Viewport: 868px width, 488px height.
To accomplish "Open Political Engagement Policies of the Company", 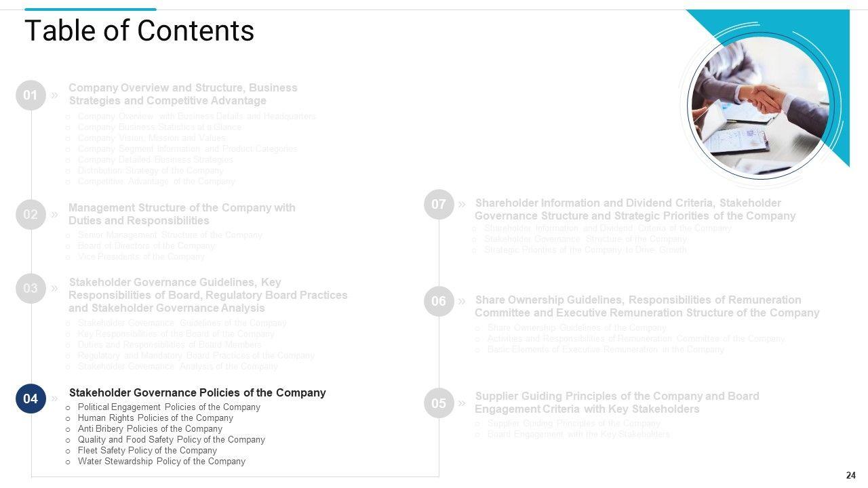I will [169, 407].
